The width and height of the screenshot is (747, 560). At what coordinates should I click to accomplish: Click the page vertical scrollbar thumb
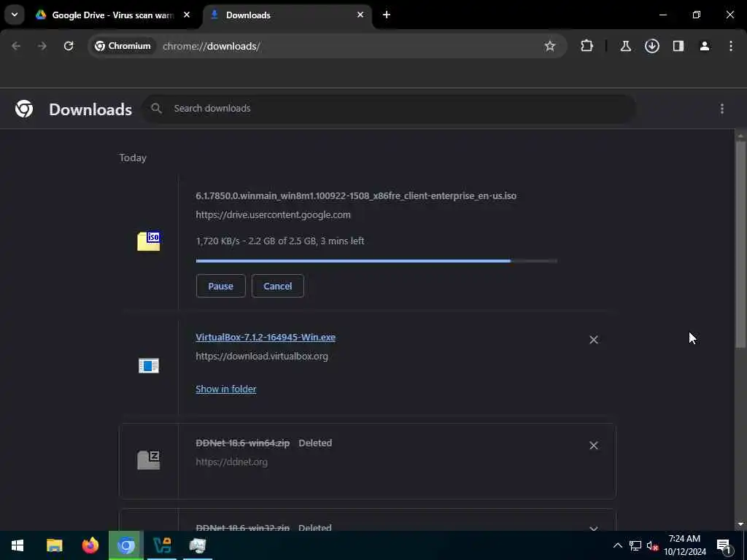pyautogui.click(x=740, y=244)
